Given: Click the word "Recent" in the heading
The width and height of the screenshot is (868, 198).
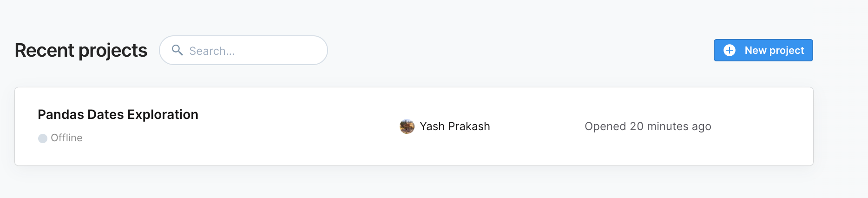Looking at the screenshot, I should (45, 50).
